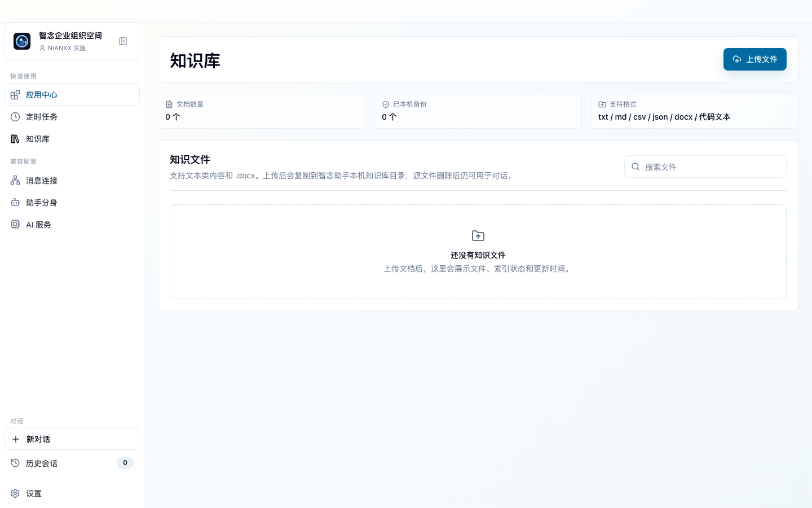Click the 知识库 books icon
The image size is (812, 508).
15,139
